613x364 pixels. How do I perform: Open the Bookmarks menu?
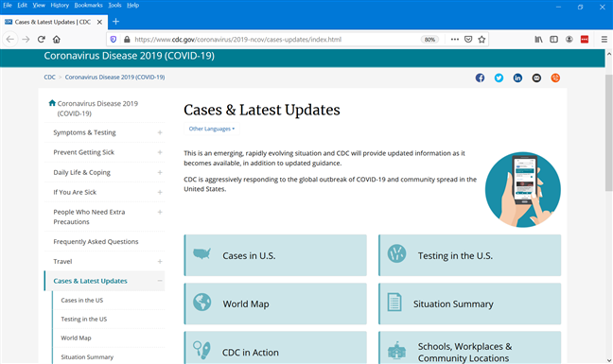88,5
